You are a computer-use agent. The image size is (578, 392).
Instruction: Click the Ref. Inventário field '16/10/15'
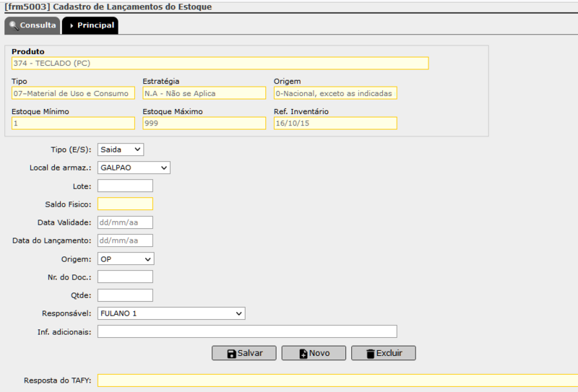pyautogui.click(x=335, y=123)
